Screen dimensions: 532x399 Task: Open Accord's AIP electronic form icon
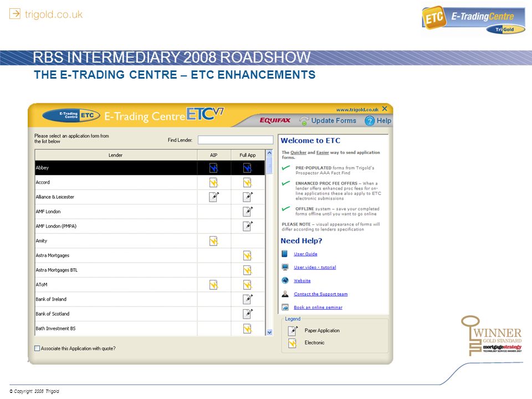pyautogui.click(x=213, y=182)
